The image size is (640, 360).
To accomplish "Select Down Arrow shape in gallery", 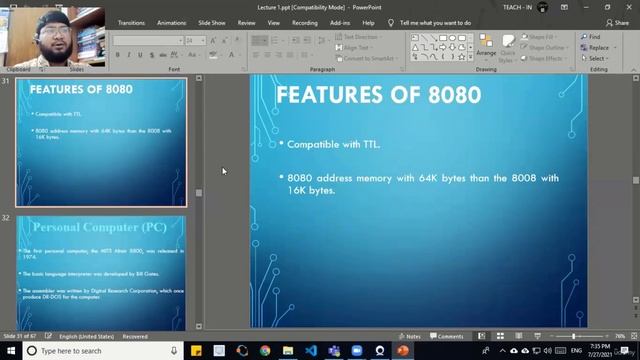I will point(452,47).
